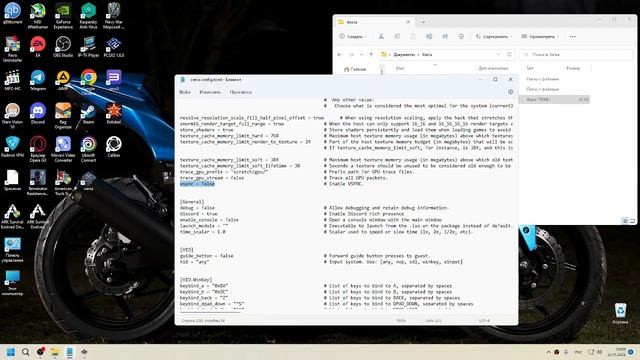Click the Copy icon in Explorer toolbar
Screen dimensions: 640x360
pos(397,36)
